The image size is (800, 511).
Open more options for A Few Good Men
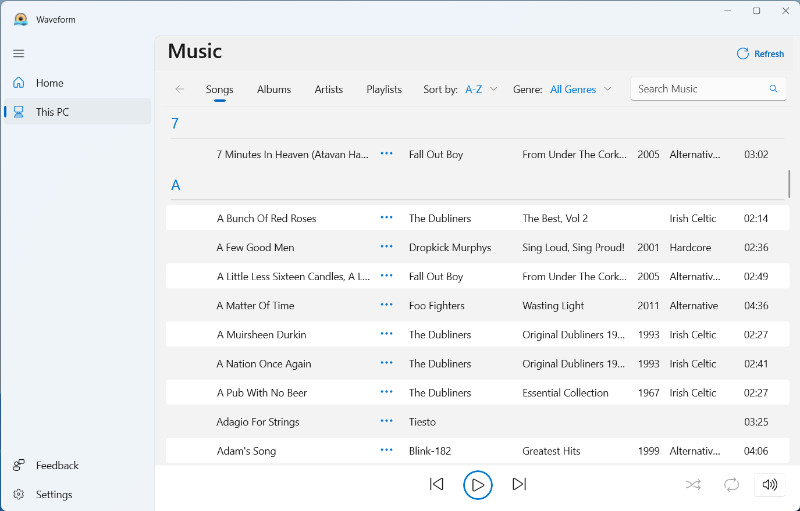387,246
